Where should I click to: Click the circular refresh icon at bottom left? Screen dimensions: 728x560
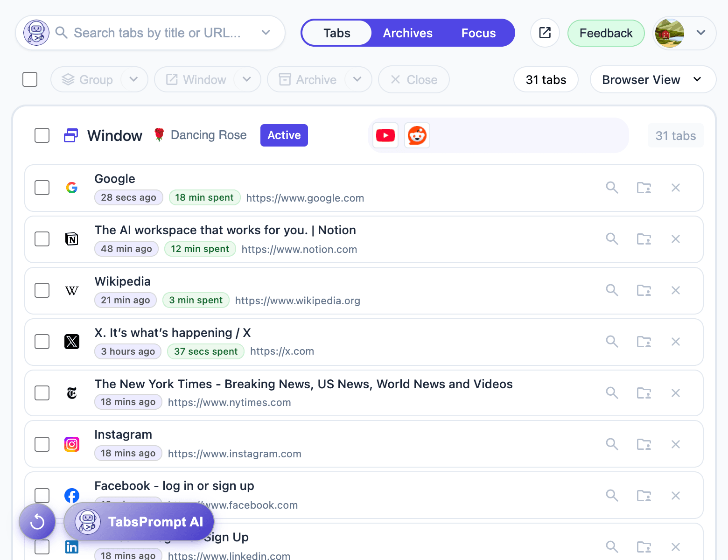[x=37, y=521]
